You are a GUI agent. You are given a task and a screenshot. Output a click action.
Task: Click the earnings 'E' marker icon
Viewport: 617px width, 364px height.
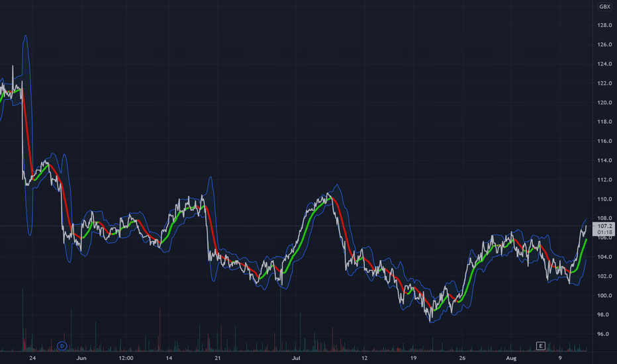click(x=541, y=346)
